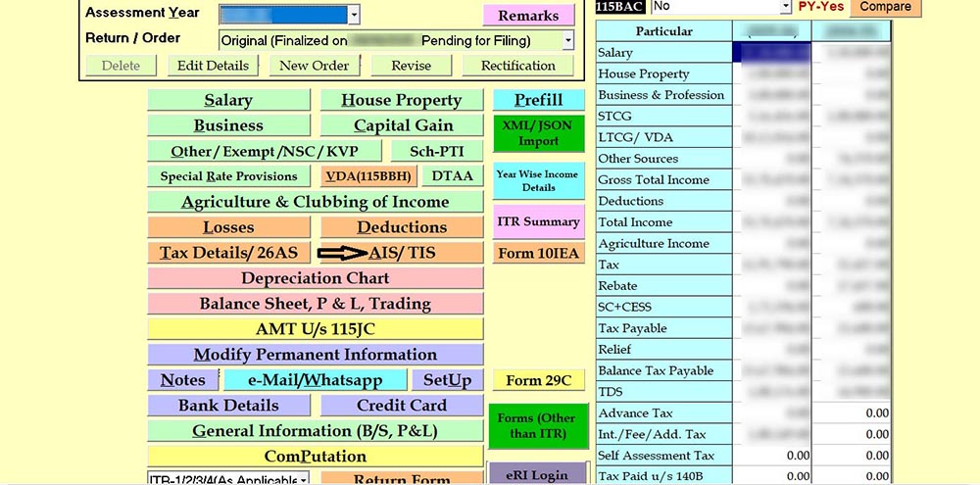This screenshot has height=485, width=980.
Task: Select the Salary value cell in table
Action: pos(773,53)
